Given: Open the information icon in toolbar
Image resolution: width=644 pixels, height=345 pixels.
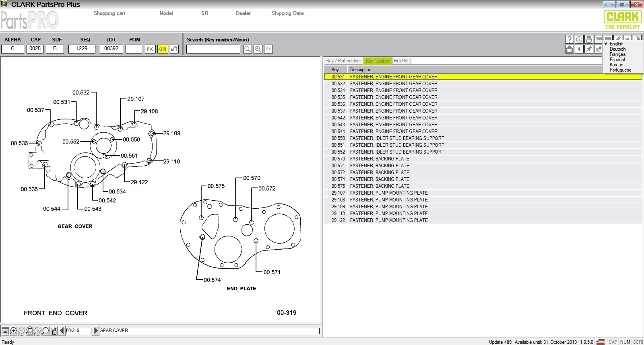Looking at the screenshot, I should click(579, 39).
